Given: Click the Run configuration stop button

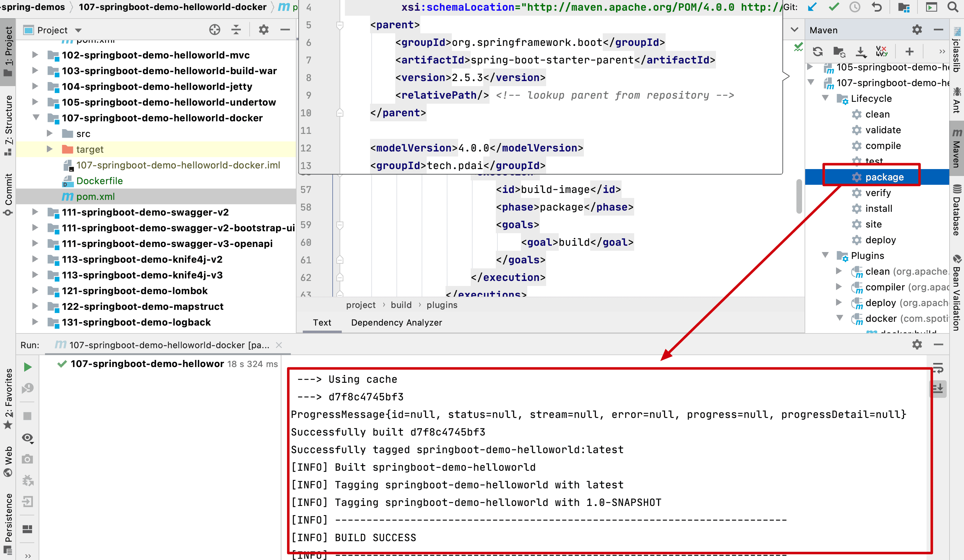Looking at the screenshot, I should click(29, 415).
